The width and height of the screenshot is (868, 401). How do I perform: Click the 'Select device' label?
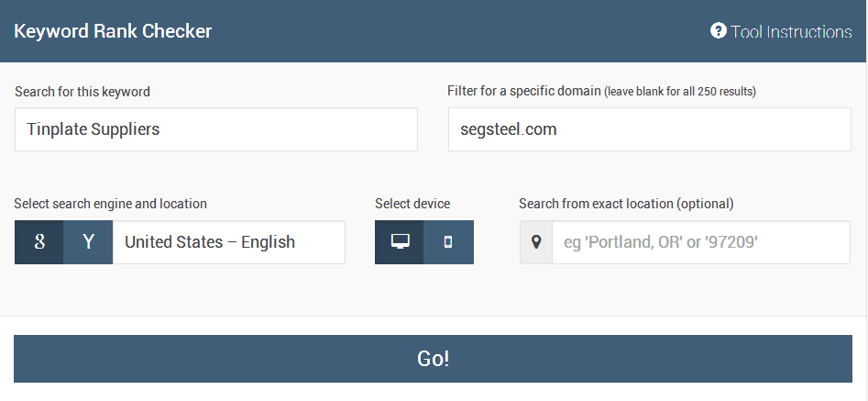click(412, 204)
